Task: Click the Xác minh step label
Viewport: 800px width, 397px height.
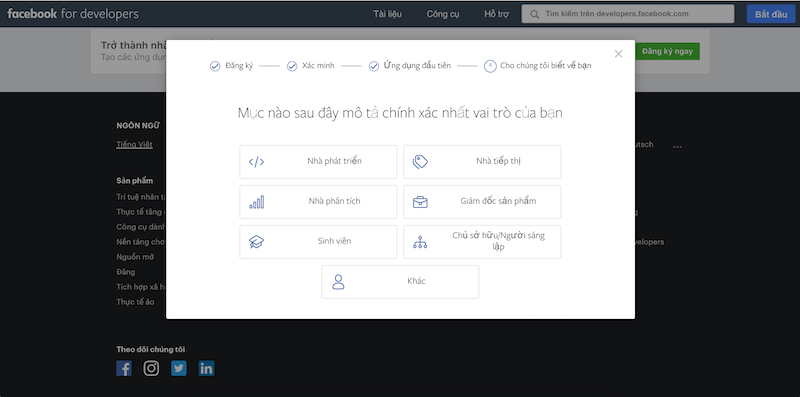Action: point(318,66)
